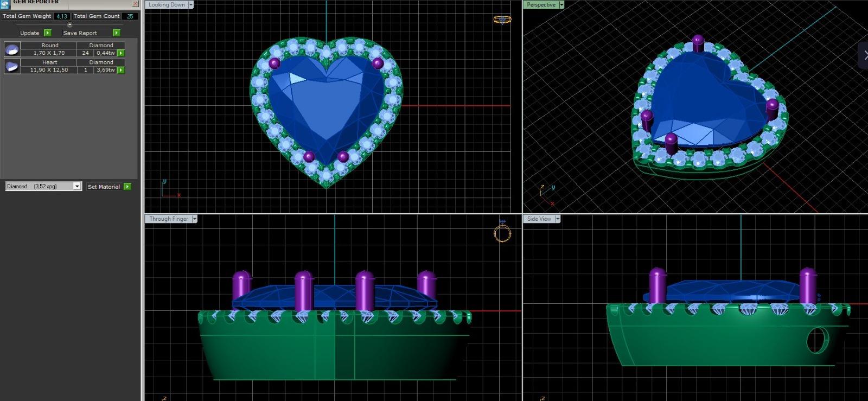Click green arrow on Heart diamond row
Screen dimensions: 868x401
(121, 70)
